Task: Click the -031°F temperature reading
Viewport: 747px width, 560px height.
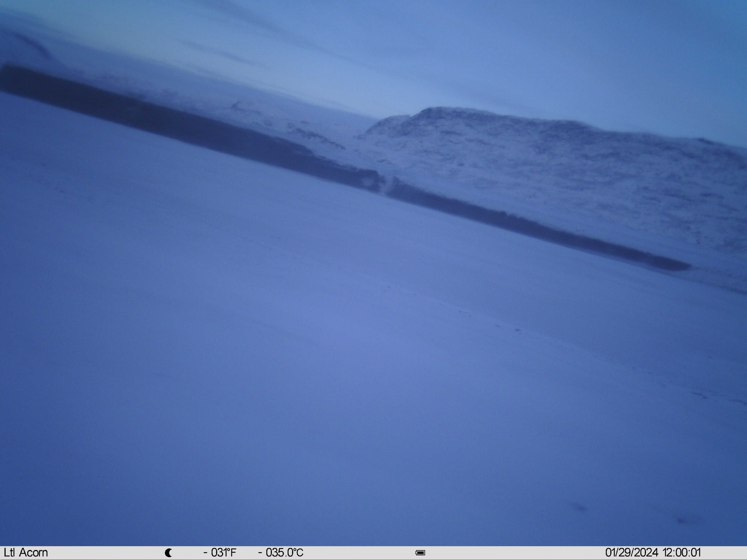Action: (219, 553)
